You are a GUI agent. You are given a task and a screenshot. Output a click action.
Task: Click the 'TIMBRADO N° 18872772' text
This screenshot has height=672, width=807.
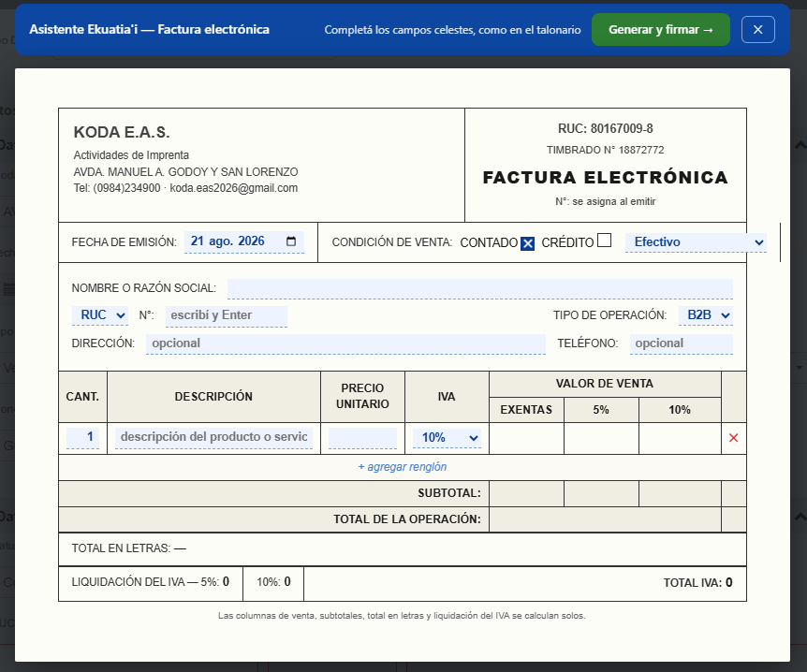click(605, 150)
